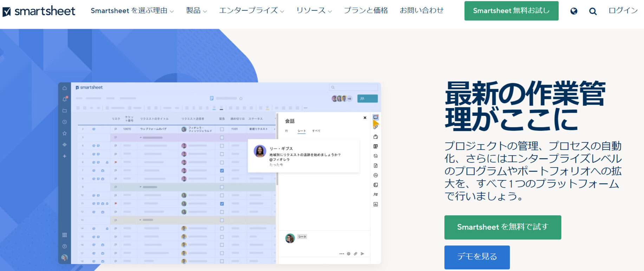Screen dimensions: 644x271
Task: Uncheck the checked 緊急 box in row 7
Action: 222,171
